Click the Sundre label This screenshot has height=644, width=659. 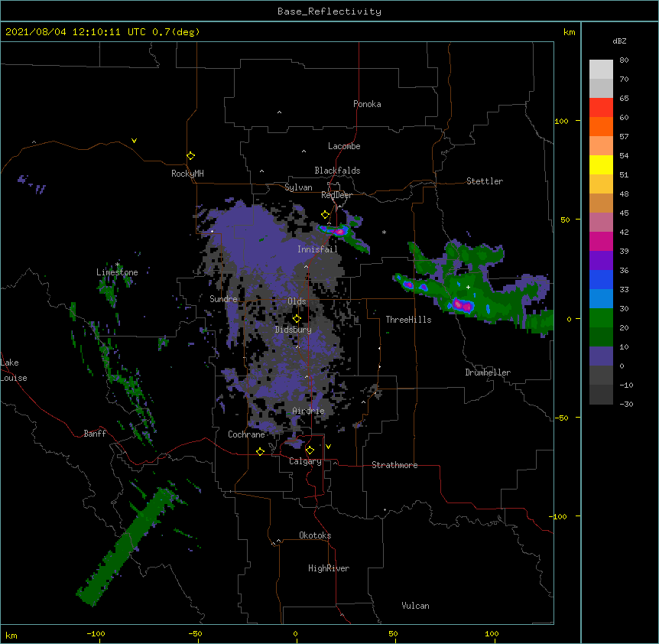coord(223,299)
